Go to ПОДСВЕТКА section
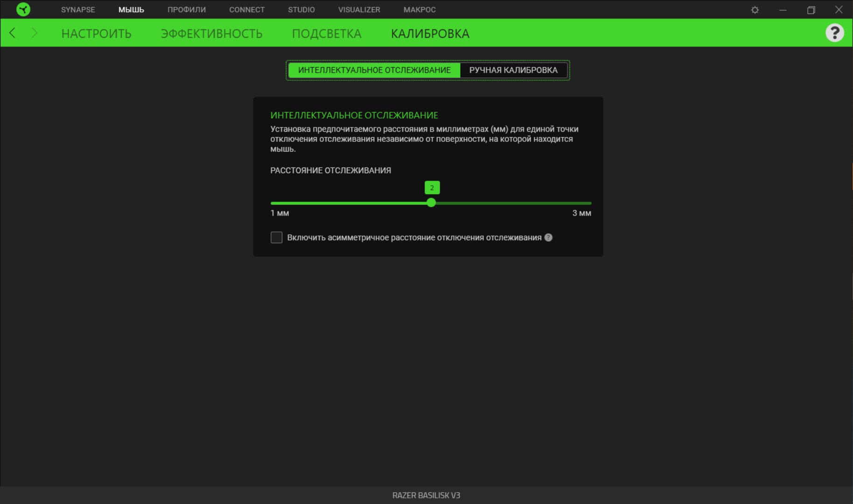Screen dimensions: 853x504 pos(327,34)
